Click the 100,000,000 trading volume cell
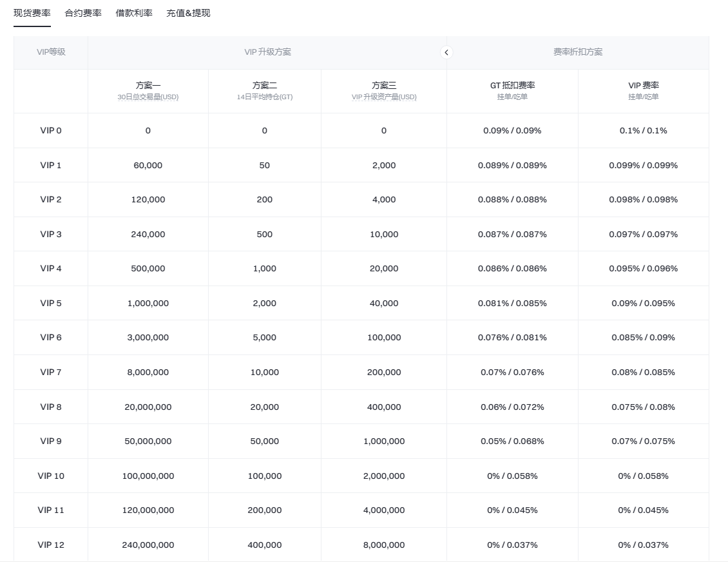Screen dimensions: 728x562 [x=148, y=476]
